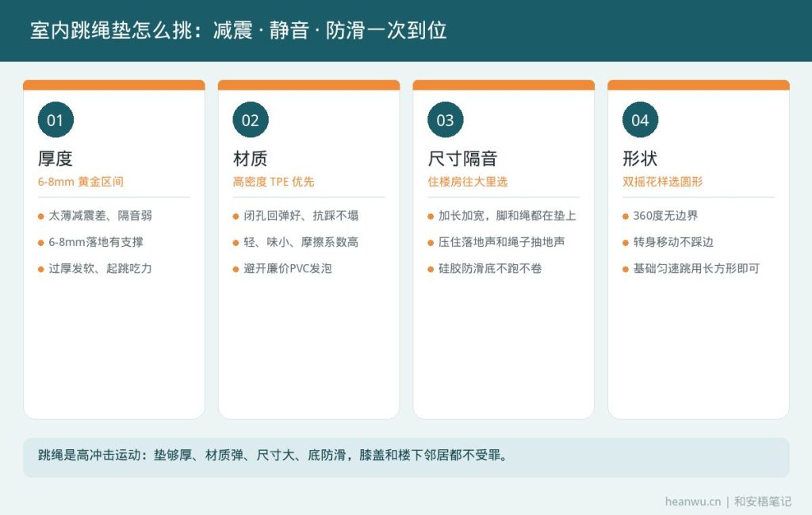Click bullet 轻、味小、摩擦系数高
Viewport: 812px width, 515px height.
pyautogui.click(x=301, y=242)
